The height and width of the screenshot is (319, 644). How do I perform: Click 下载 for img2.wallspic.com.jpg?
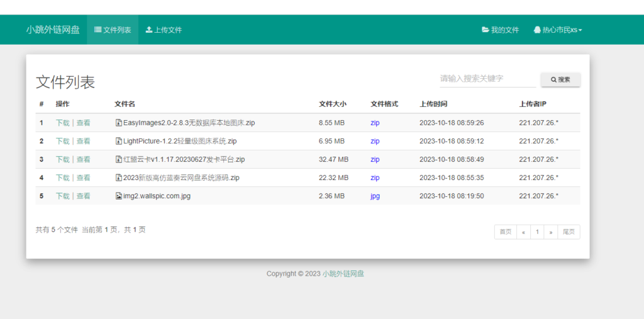[x=62, y=196]
